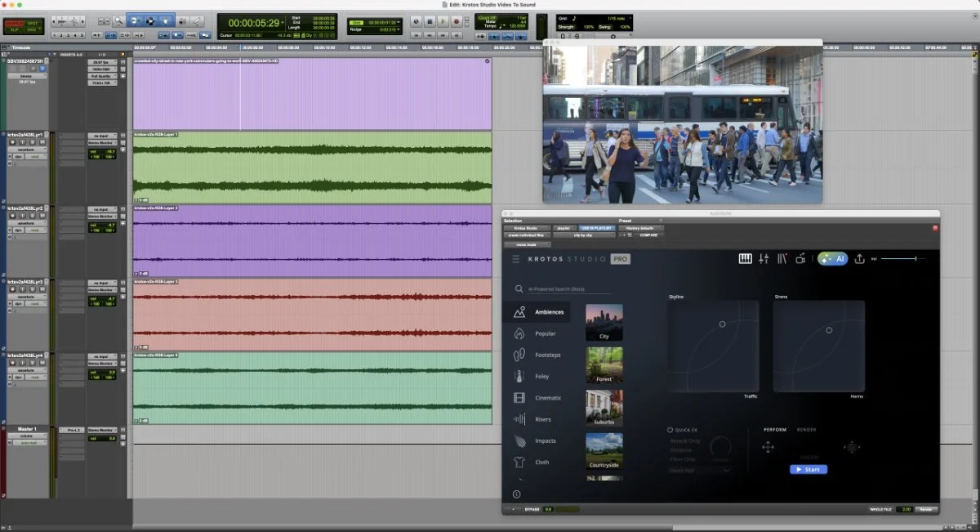Open the Lyr1 track waveform view selector
This screenshot has width=980, height=532.
click(x=26, y=150)
